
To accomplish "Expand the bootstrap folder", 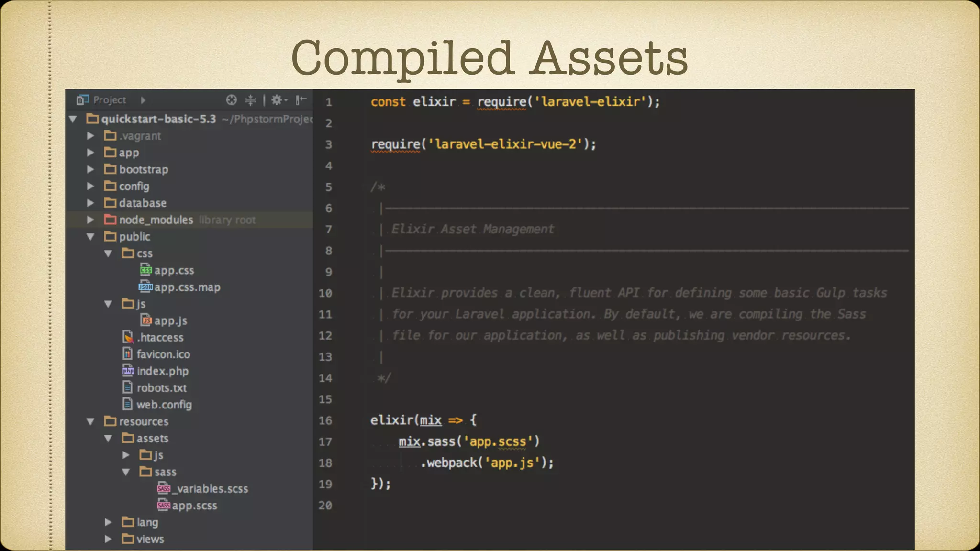I will [90, 169].
